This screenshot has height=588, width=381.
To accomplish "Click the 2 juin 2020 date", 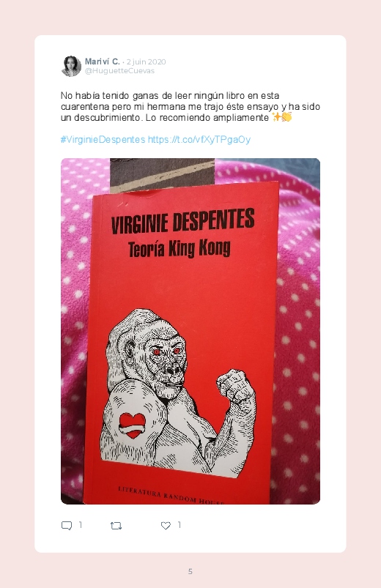I will click(146, 62).
